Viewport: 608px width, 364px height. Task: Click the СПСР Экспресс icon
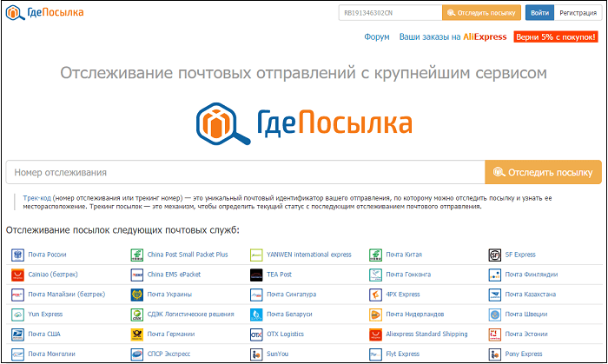click(137, 354)
